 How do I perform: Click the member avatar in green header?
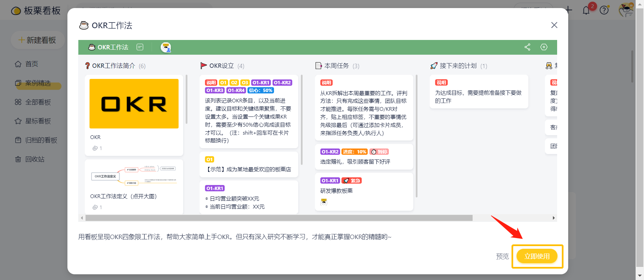point(166,47)
